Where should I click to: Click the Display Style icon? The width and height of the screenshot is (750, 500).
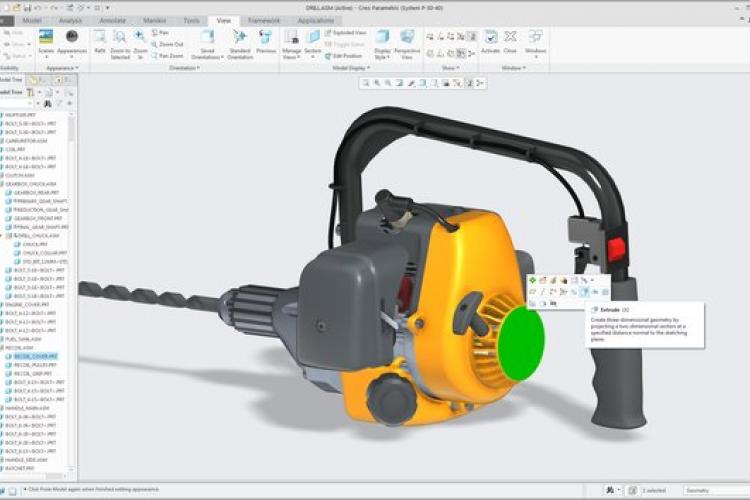click(x=382, y=37)
